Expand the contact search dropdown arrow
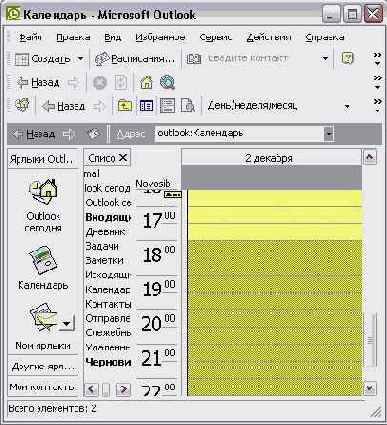Screen dimensions: 387x425 tap(325, 59)
